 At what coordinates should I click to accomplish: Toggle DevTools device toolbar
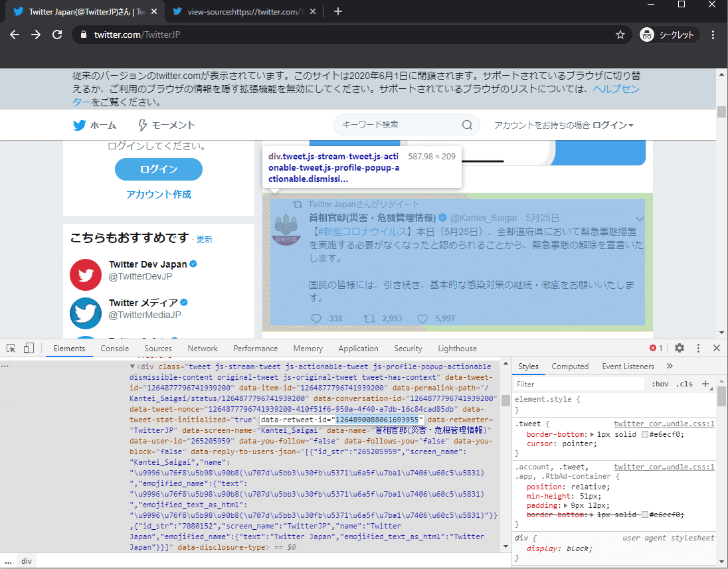pos(29,348)
